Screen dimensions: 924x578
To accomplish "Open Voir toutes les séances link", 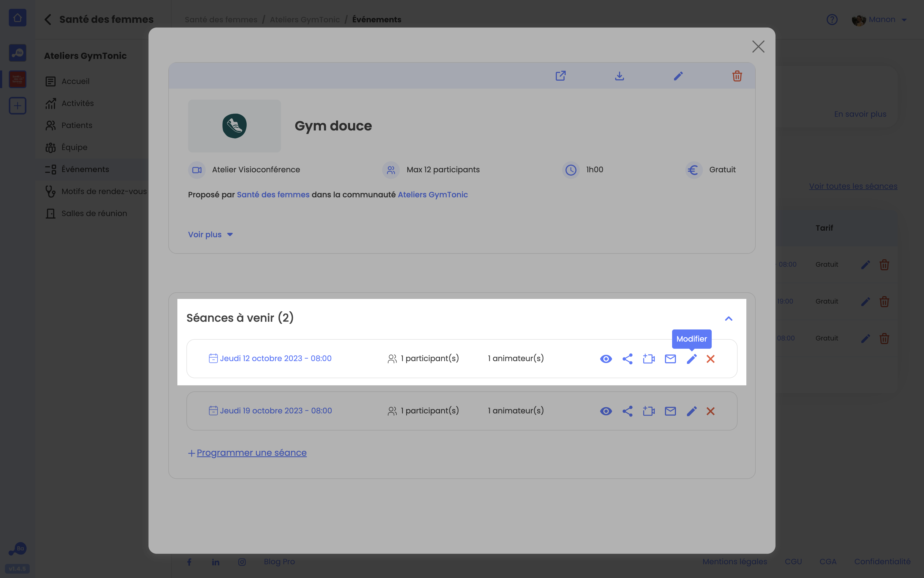I will (x=853, y=186).
